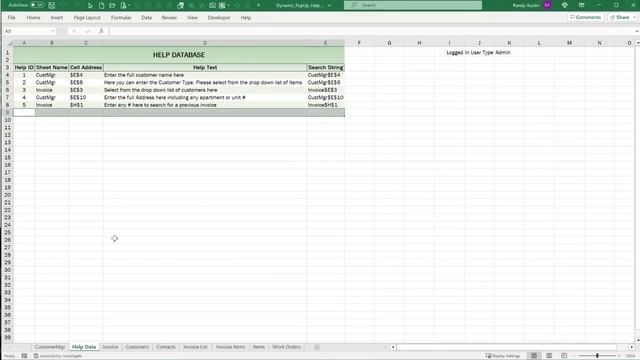The height and width of the screenshot is (360, 640).
Task: Click cell 'Enter the full customer name here'
Action: [205, 75]
